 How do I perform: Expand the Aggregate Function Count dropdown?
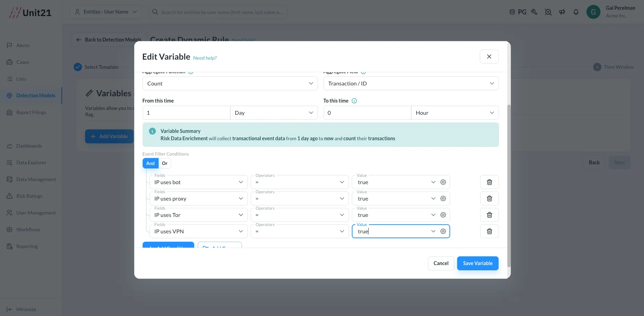pos(230,83)
